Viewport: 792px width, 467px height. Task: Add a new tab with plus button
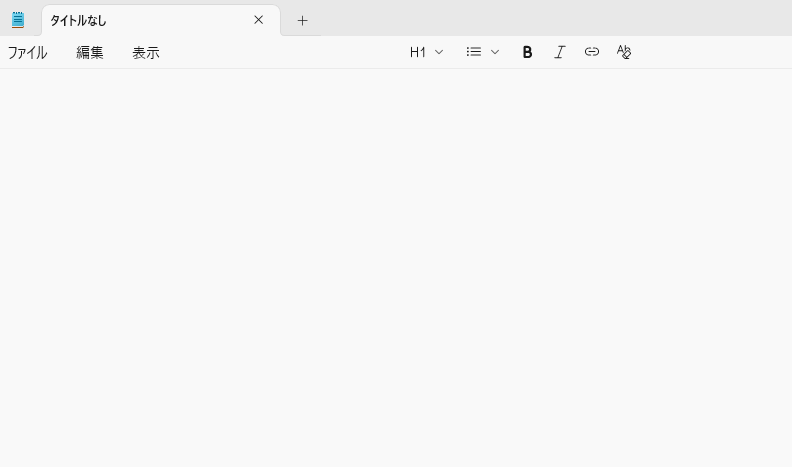pos(302,20)
